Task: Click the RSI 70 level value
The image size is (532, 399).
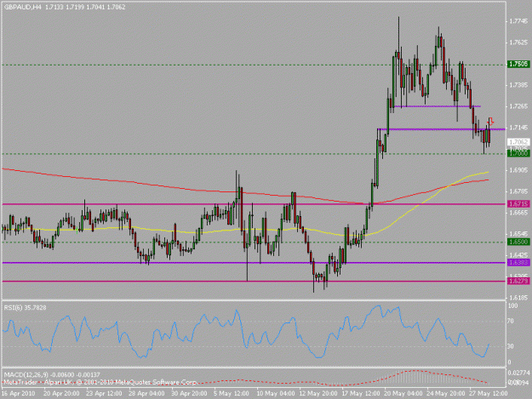Action: pyautogui.click(x=512, y=321)
